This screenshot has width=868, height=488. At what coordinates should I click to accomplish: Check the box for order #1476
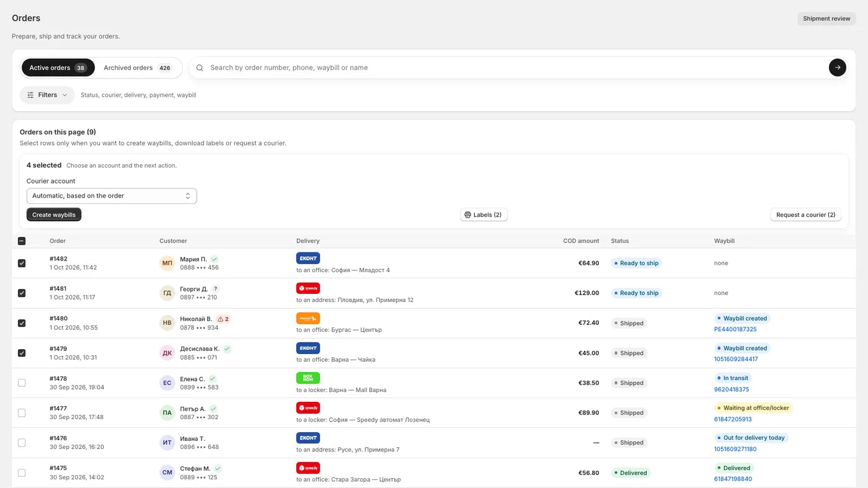point(22,443)
